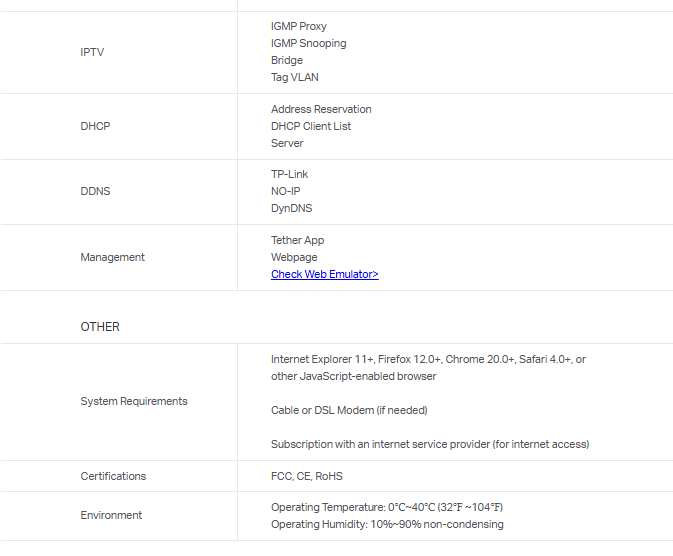Viewport: 673px width, 556px height.
Task: Click the DynDNS text
Action: coord(291,208)
